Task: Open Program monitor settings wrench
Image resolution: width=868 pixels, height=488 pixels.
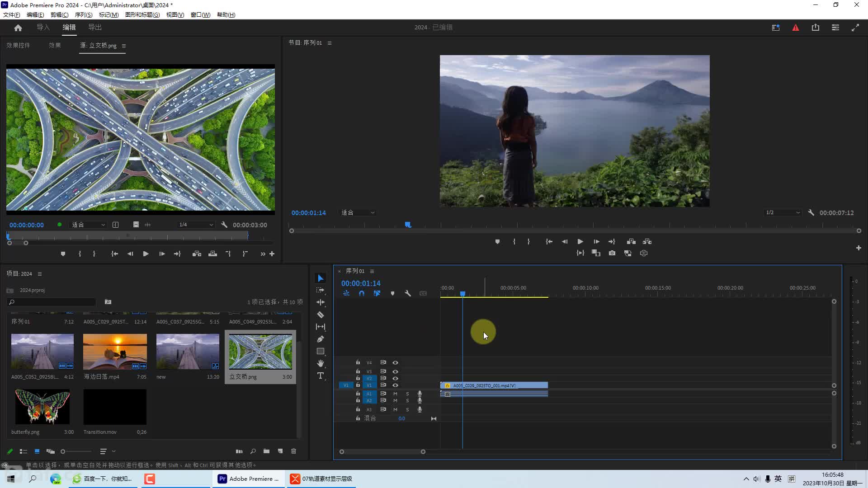Action: tap(811, 212)
